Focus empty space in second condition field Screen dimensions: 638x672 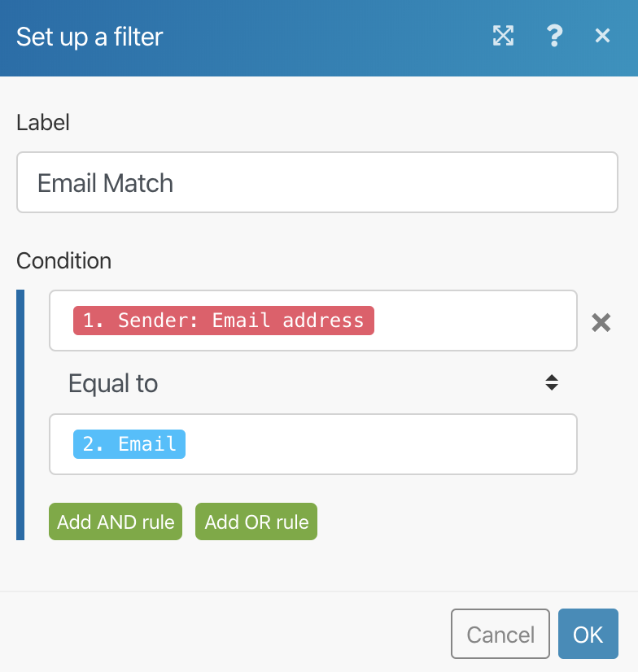coord(379,444)
